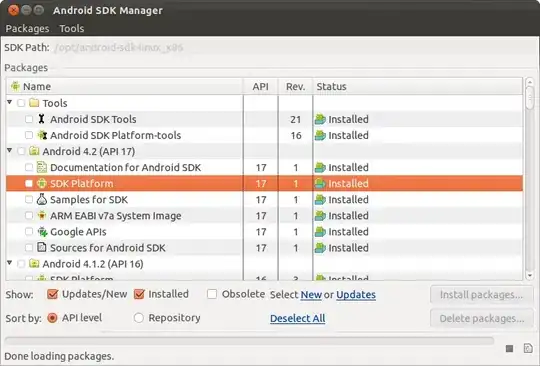Check the Samples for SDK checkbox
This screenshot has height=366, width=540.
(x=29, y=199)
